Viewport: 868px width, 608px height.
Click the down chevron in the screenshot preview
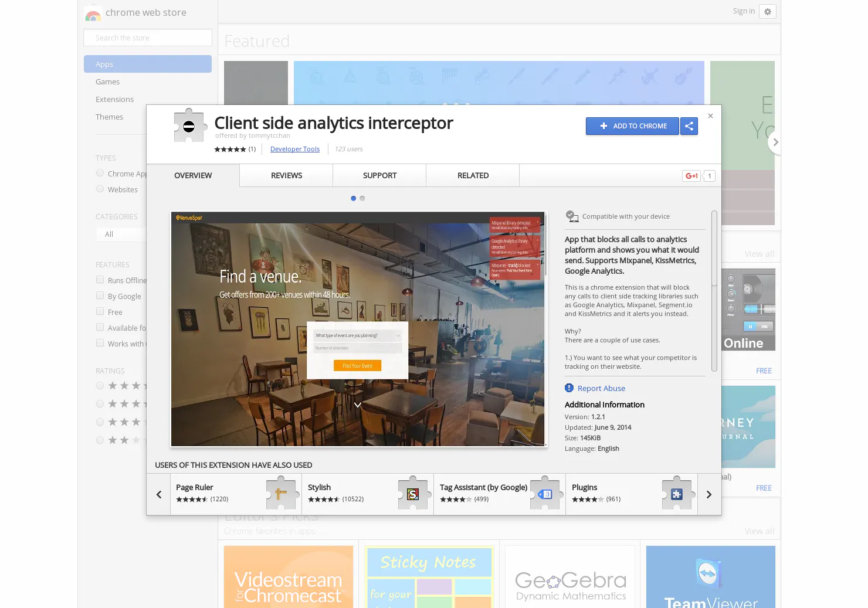click(x=358, y=405)
